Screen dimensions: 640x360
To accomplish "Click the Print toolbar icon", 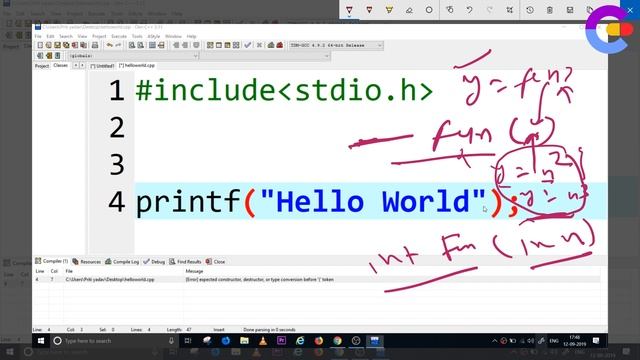I will pyautogui.click(x=95, y=45).
